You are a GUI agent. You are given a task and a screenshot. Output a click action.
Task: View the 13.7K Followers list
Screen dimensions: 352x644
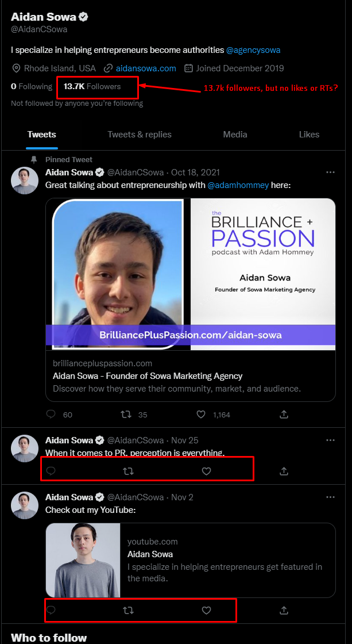coord(92,86)
